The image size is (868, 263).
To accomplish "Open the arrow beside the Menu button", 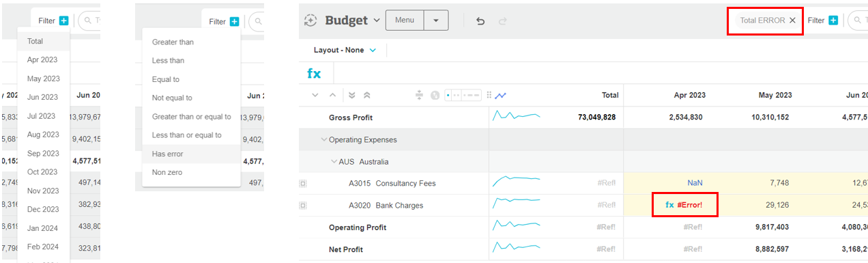I will 436,20.
